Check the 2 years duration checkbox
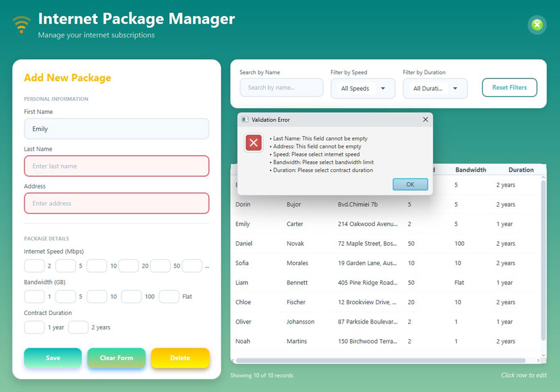The width and height of the screenshot is (560, 392). 78,327
